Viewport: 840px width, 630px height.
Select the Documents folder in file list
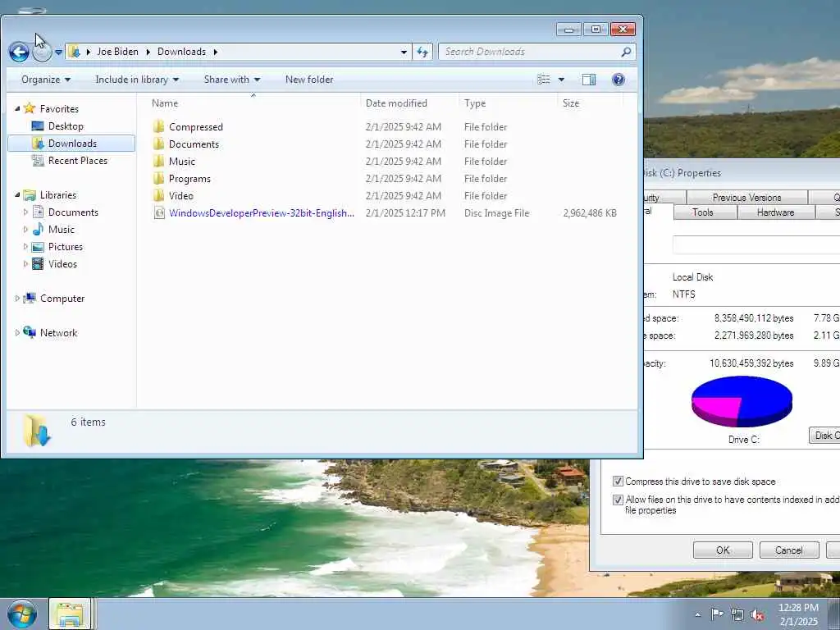click(194, 144)
